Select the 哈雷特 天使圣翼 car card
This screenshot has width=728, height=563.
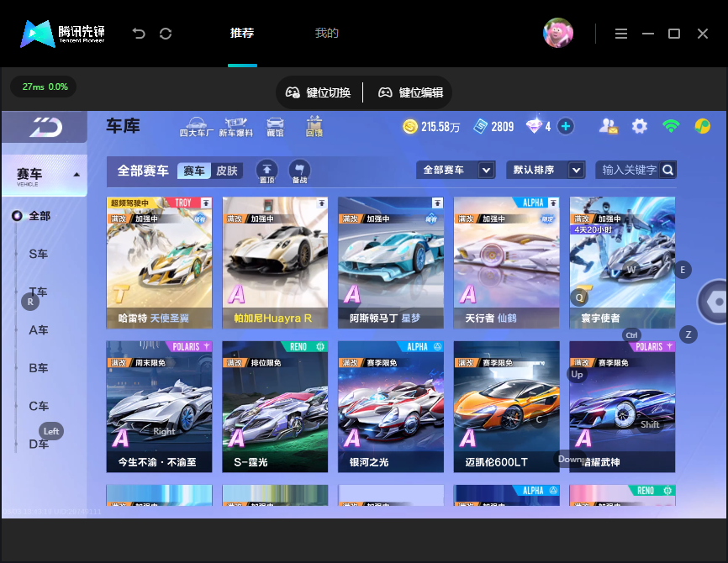pos(159,263)
